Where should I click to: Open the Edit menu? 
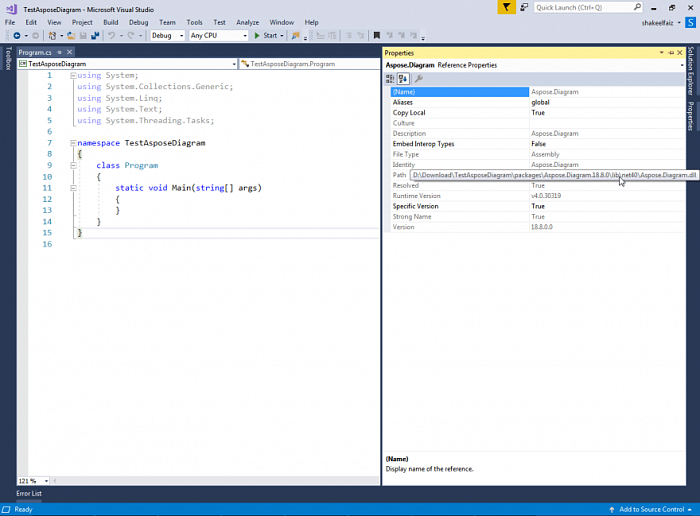click(31, 22)
